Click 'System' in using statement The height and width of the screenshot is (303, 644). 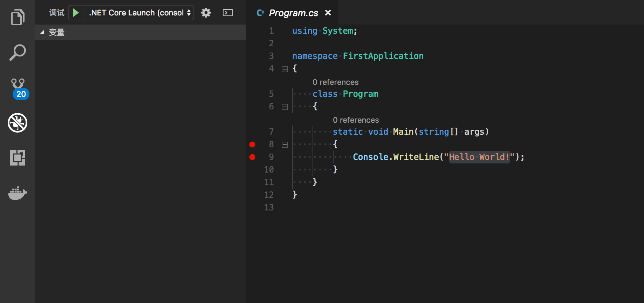338,31
